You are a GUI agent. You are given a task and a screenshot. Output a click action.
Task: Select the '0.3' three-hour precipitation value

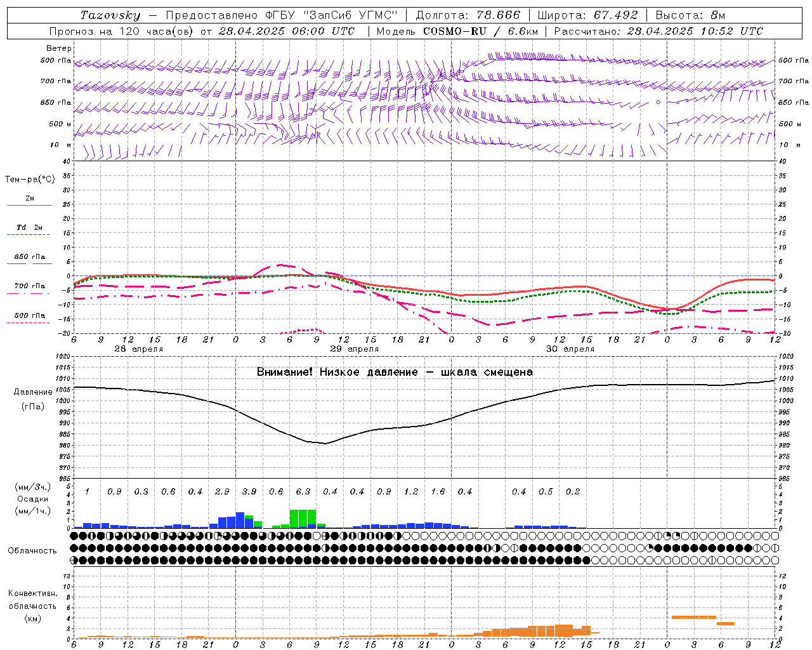(141, 492)
